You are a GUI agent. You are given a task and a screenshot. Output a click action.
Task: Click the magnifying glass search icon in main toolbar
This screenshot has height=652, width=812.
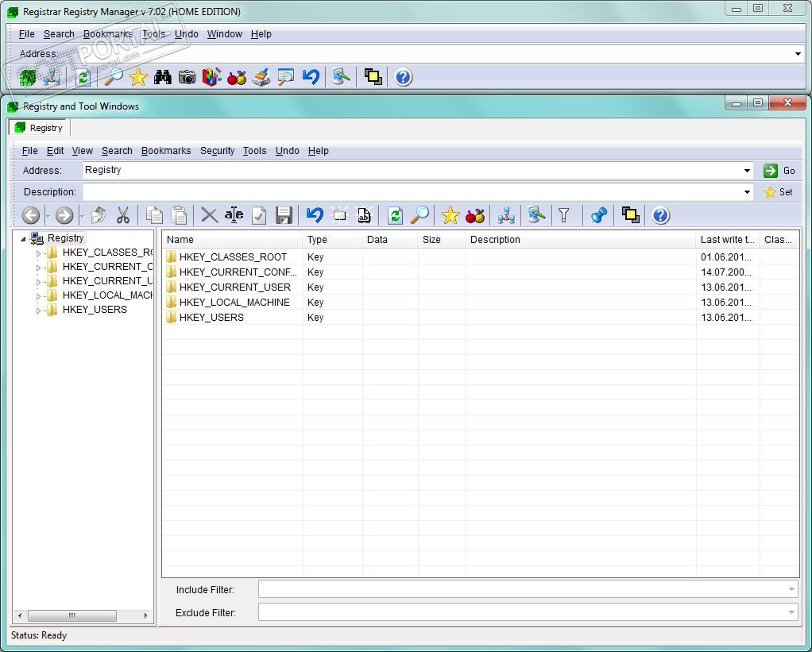[114, 78]
